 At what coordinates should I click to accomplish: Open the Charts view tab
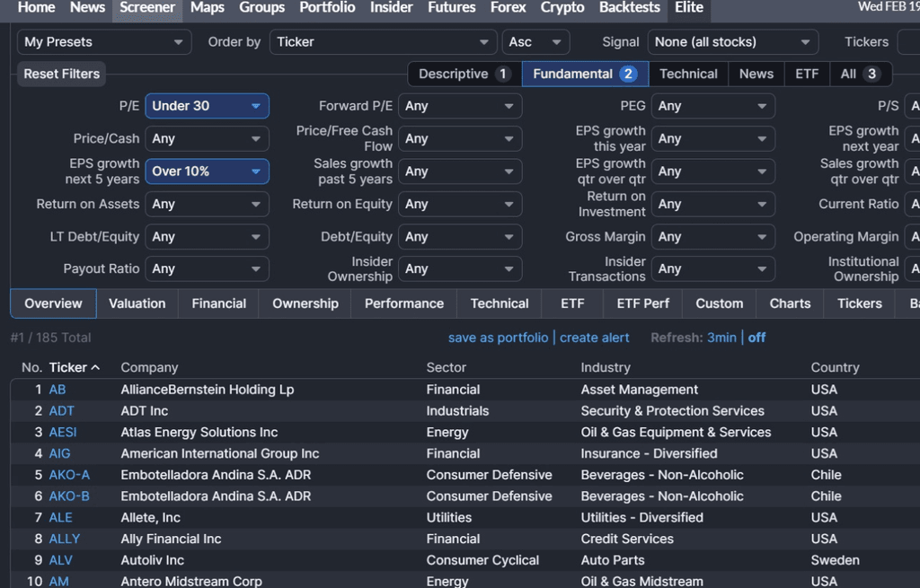click(x=789, y=303)
